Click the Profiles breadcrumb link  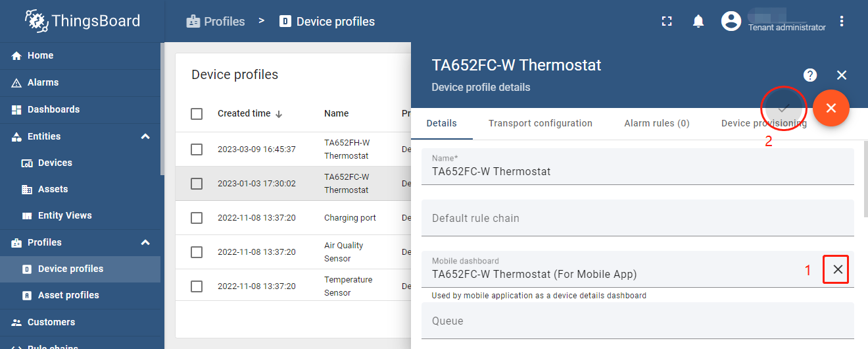pyautogui.click(x=216, y=22)
